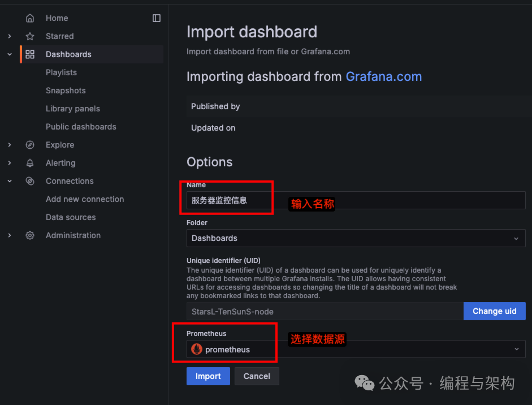This screenshot has width=532, height=405.
Task: Click the Unique identifier (UID) label
Action: tap(223, 260)
